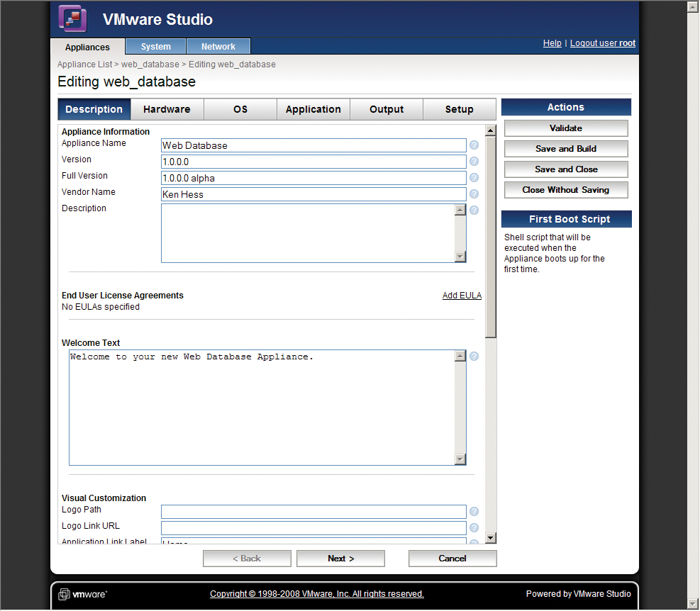700x611 pixels.
Task: Click the help icon next to Vendor Name
Action: click(x=474, y=194)
